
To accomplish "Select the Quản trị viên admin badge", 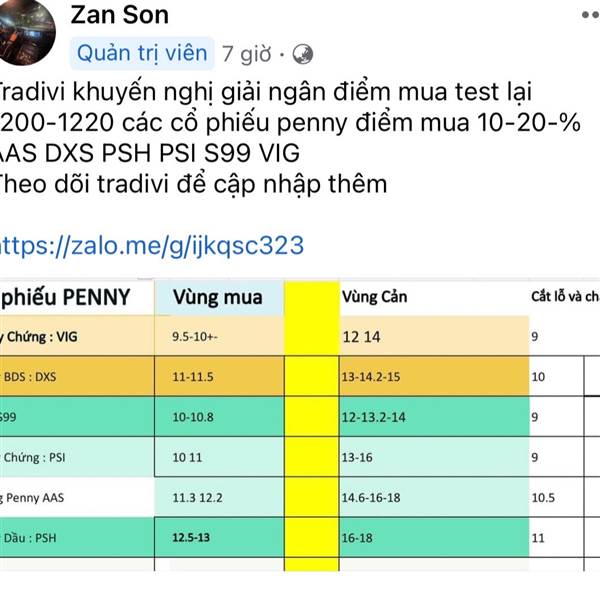I will 142,53.
